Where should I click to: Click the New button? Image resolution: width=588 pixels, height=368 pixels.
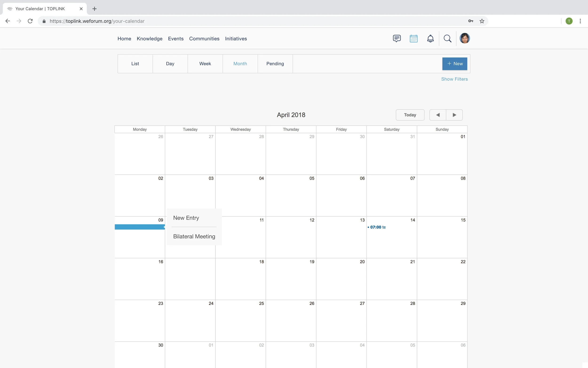pyautogui.click(x=454, y=64)
